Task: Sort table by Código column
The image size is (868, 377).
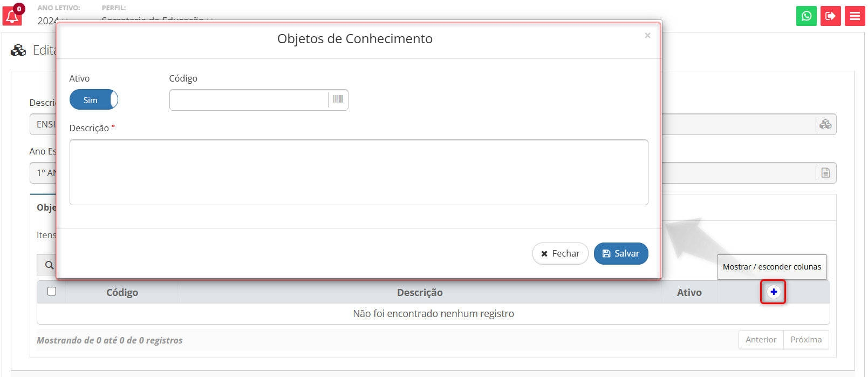Action: [x=122, y=292]
